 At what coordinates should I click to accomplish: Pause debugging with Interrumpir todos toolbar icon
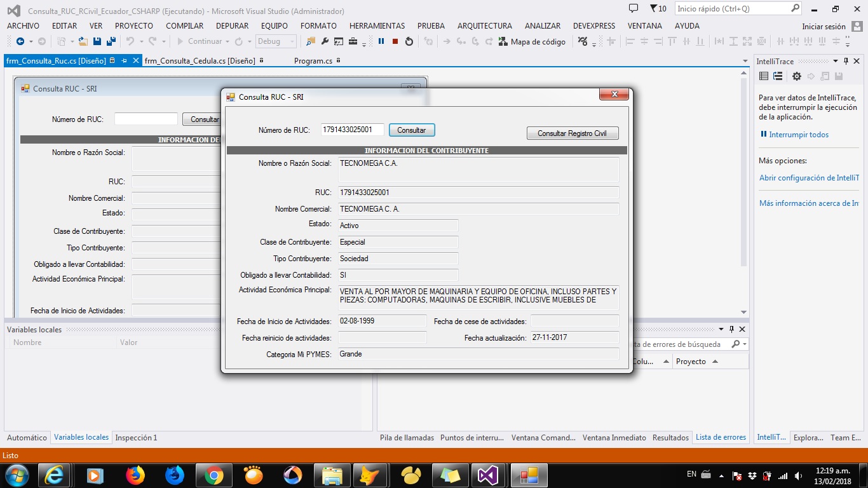coord(381,41)
